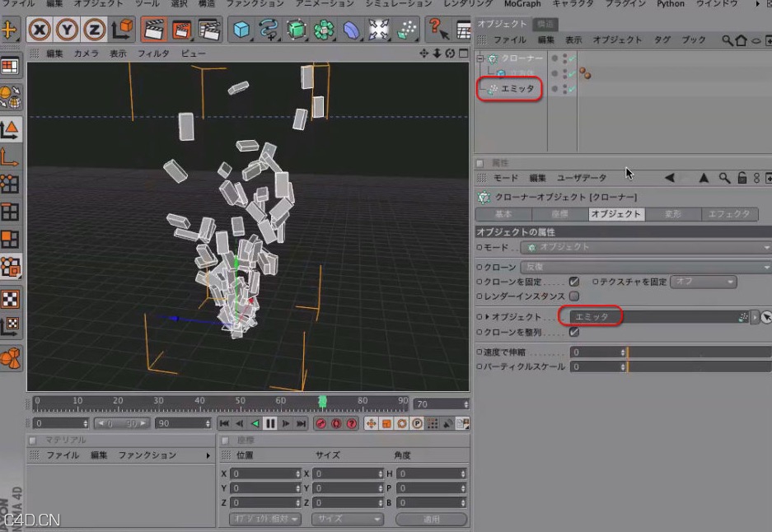Viewport: 772px width, 532px height.
Task: Switch world/object coordinate system icon
Action: pos(123,30)
